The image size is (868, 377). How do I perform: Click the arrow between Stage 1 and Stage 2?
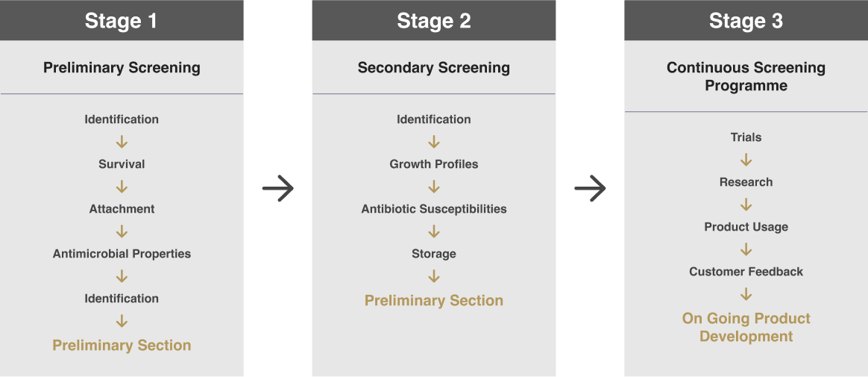pyautogui.click(x=277, y=189)
